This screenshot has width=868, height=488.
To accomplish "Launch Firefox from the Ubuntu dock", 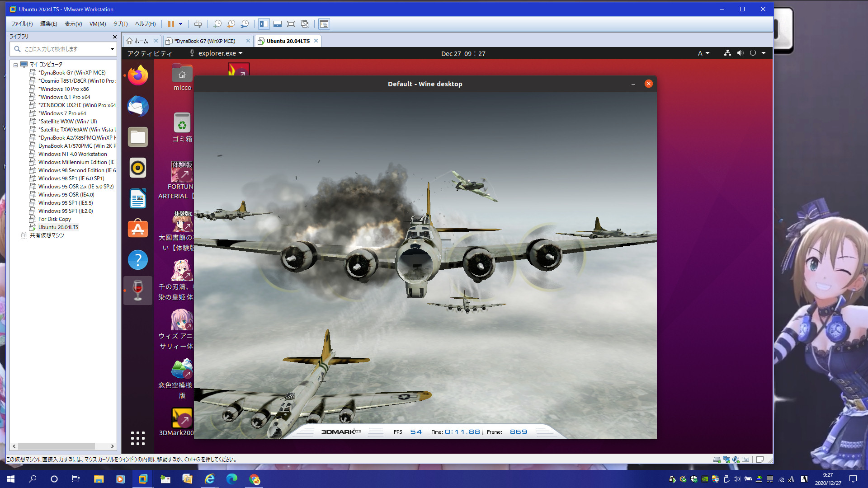I will (138, 75).
